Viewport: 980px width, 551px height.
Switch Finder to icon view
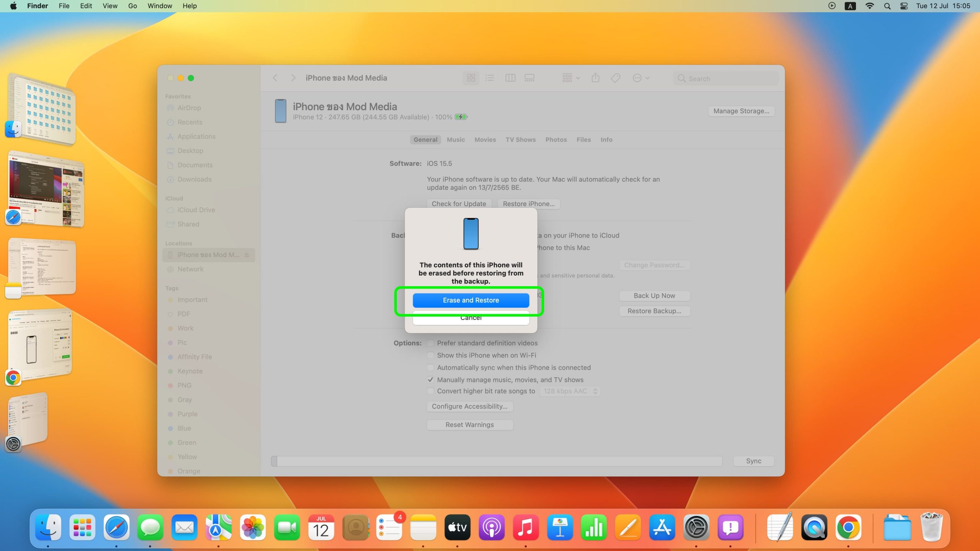point(471,78)
